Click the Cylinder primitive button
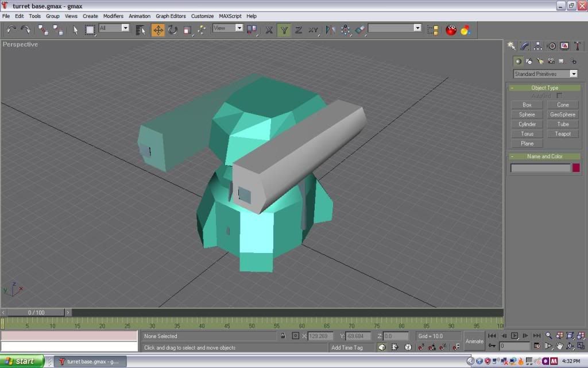 pyautogui.click(x=527, y=124)
